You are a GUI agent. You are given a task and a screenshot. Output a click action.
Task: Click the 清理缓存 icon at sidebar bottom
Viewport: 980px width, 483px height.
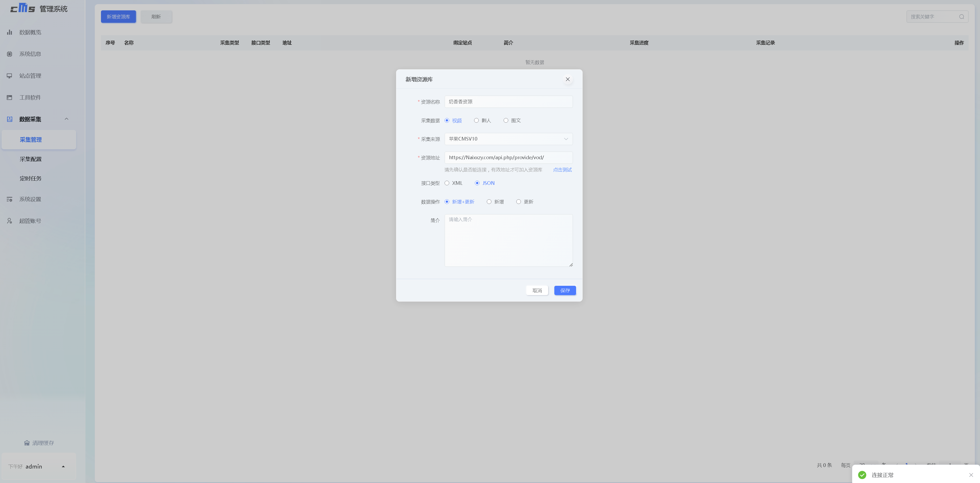(x=27, y=443)
